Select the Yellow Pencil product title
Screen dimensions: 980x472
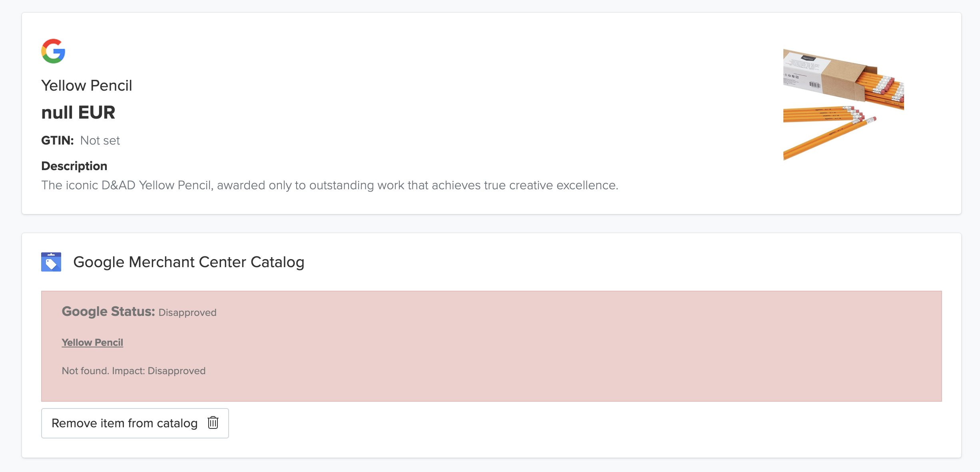coord(86,85)
